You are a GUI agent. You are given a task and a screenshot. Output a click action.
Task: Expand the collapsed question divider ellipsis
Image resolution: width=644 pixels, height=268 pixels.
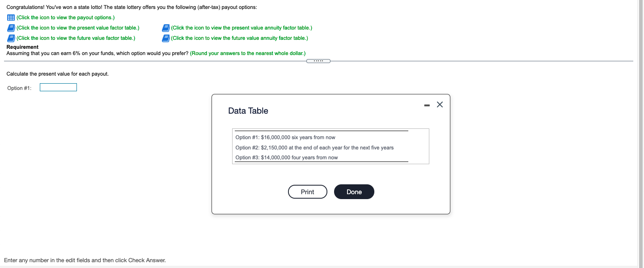[x=318, y=60]
